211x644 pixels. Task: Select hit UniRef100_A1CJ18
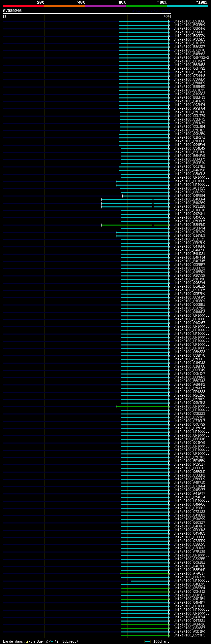coord(189,279)
